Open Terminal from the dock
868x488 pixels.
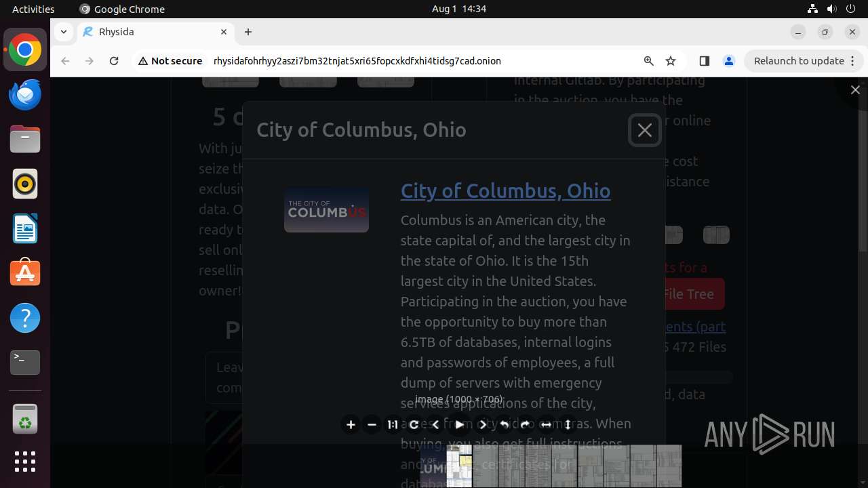point(25,363)
